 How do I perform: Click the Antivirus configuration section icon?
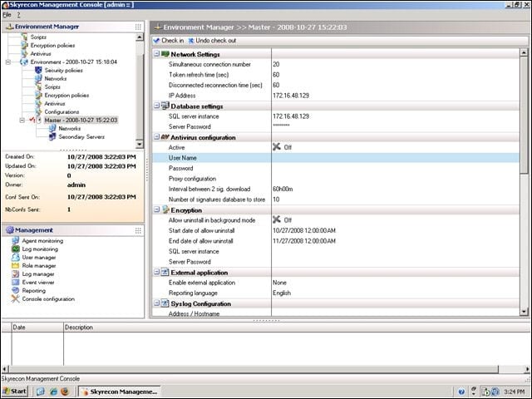click(x=165, y=137)
